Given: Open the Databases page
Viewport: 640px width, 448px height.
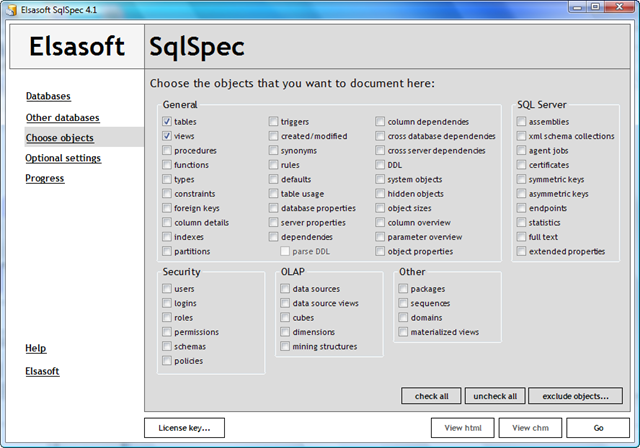Looking at the screenshot, I should pyautogui.click(x=48, y=96).
